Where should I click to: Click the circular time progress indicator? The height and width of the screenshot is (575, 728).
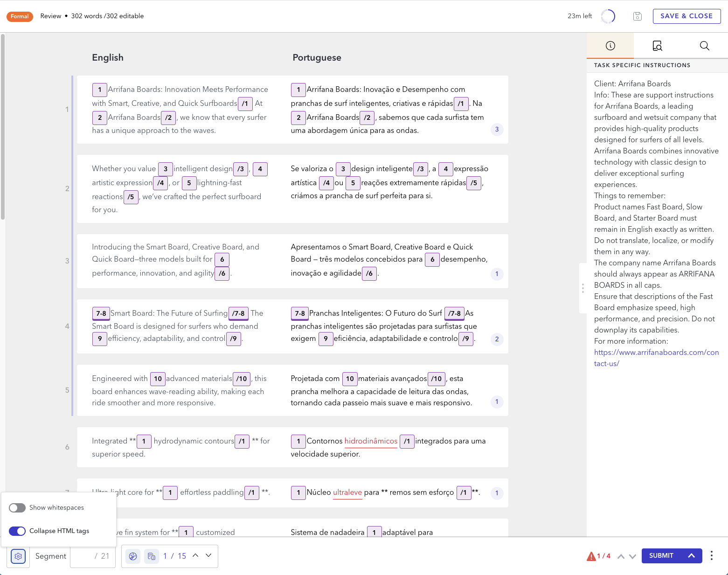[608, 16]
